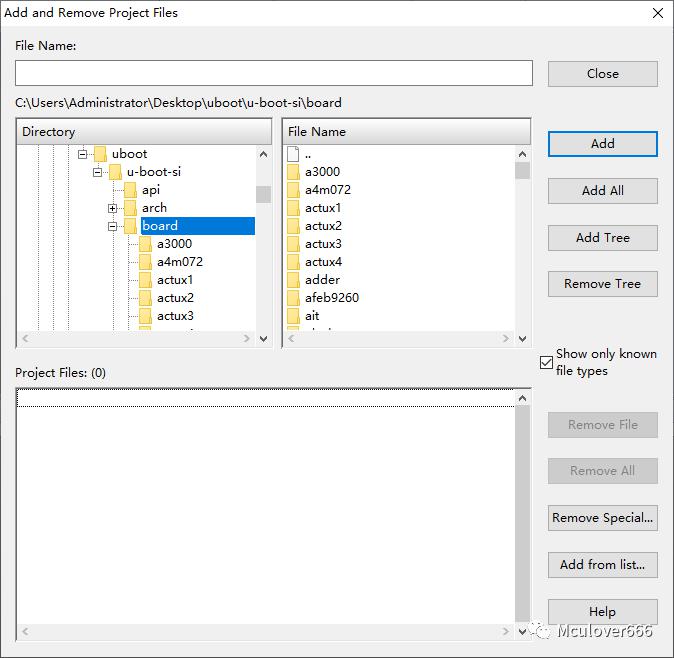Select 'ait' name in File Name list
The width and height of the screenshot is (674, 658).
[x=312, y=316]
